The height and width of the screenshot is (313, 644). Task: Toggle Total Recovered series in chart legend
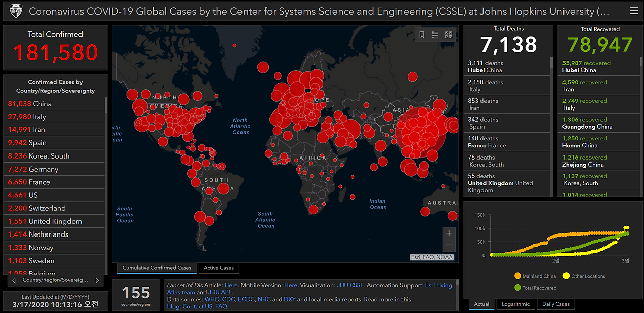(x=535, y=288)
